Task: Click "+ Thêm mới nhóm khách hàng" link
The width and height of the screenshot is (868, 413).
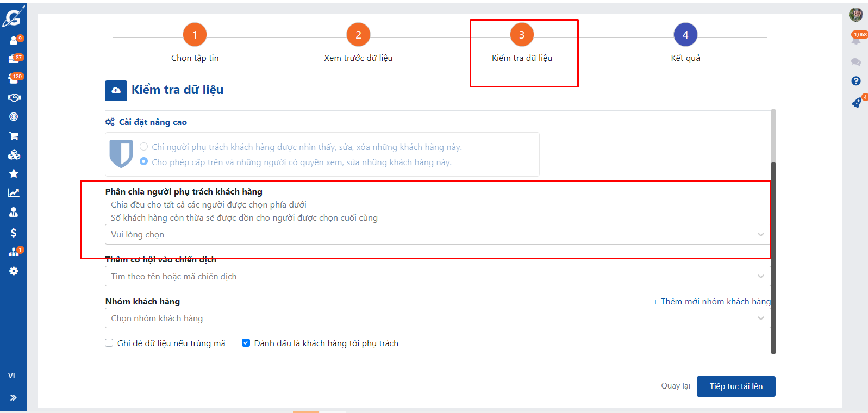Action: click(711, 302)
